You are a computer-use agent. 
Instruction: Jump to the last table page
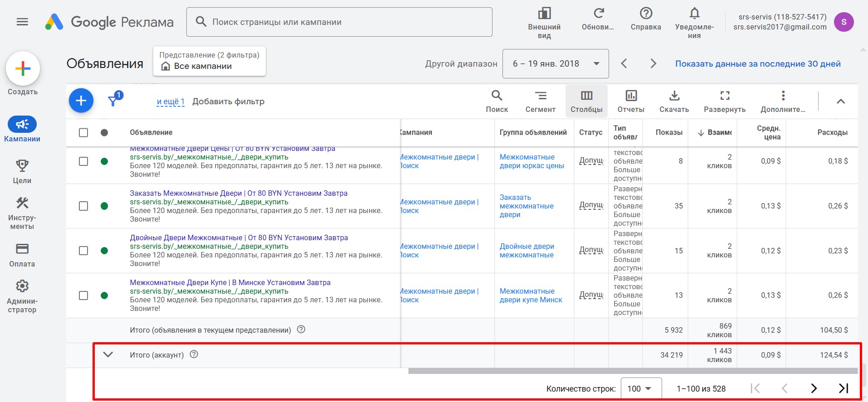tap(844, 388)
